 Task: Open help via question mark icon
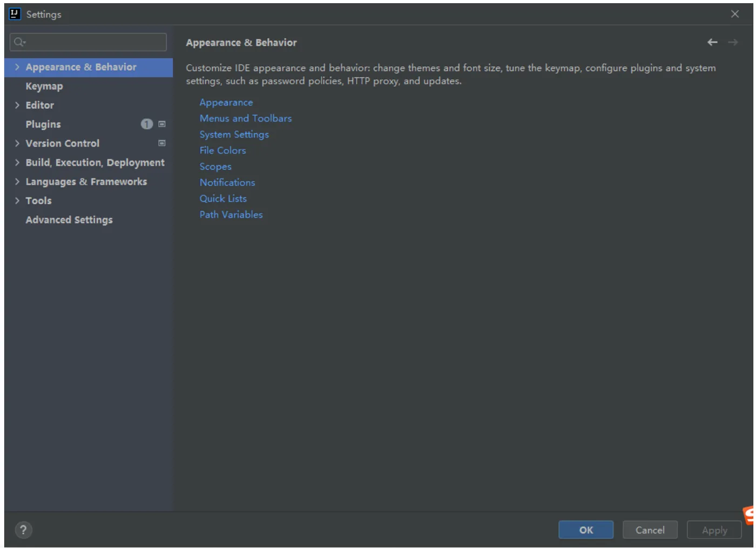tap(23, 530)
